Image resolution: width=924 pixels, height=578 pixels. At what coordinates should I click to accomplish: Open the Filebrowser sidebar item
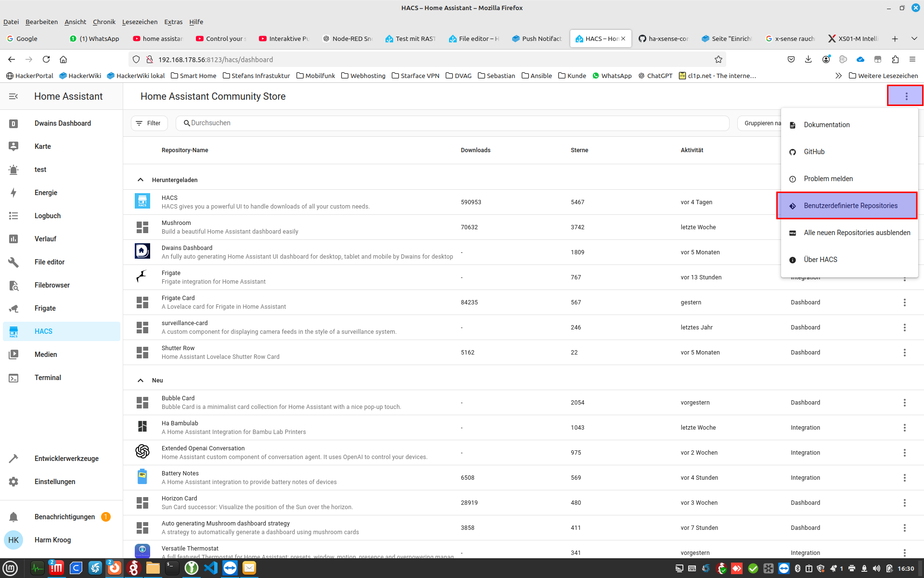[52, 285]
